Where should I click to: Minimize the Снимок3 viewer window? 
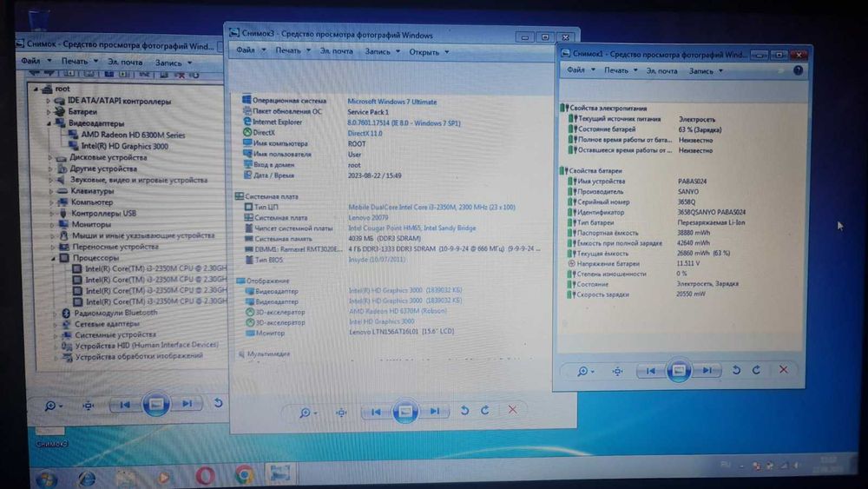pos(525,37)
